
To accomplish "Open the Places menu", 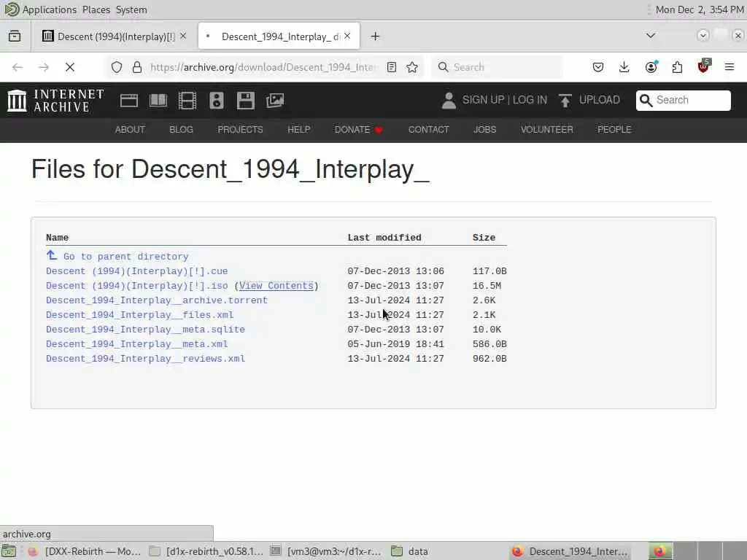I will click(x=96, y=9).
